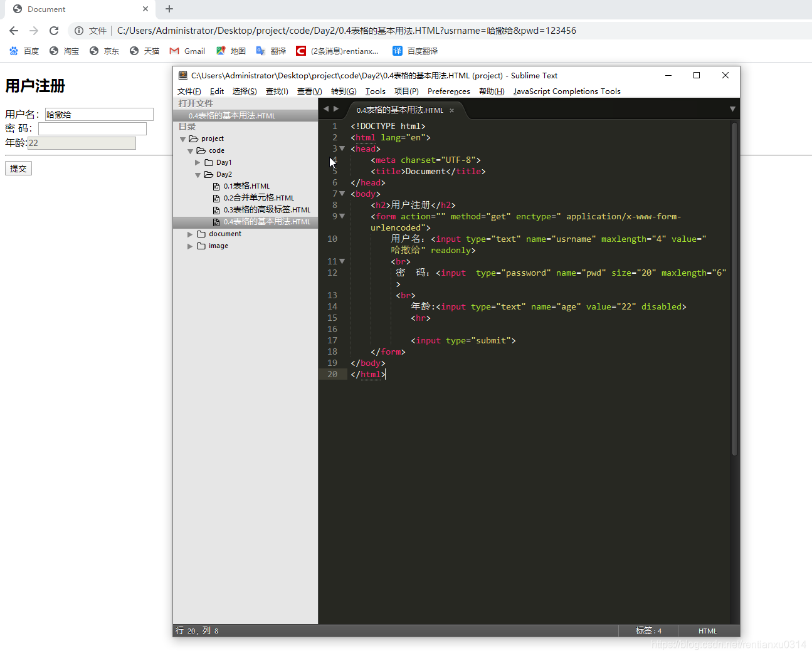Click the Sublime Text app icon in title bar
Viewport: 812px width, 656px height.
click(183, 75)
